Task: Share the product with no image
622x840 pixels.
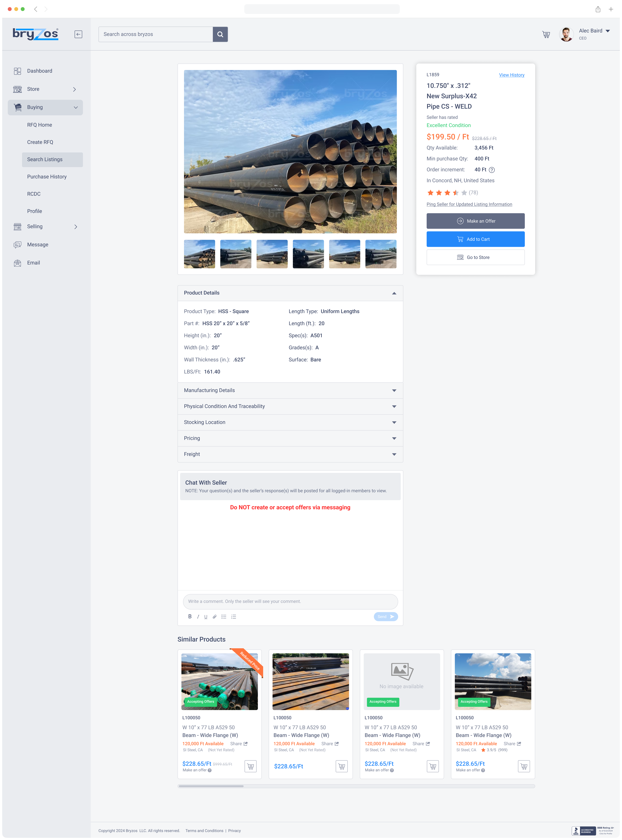Action: point(421,744)
